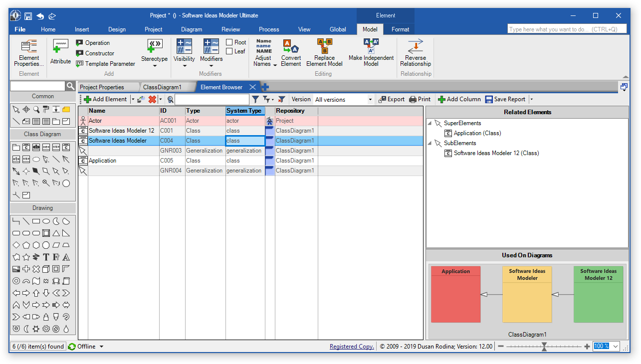
Task: Close the Element Browser tab
Action: click(x=253, y=87)
